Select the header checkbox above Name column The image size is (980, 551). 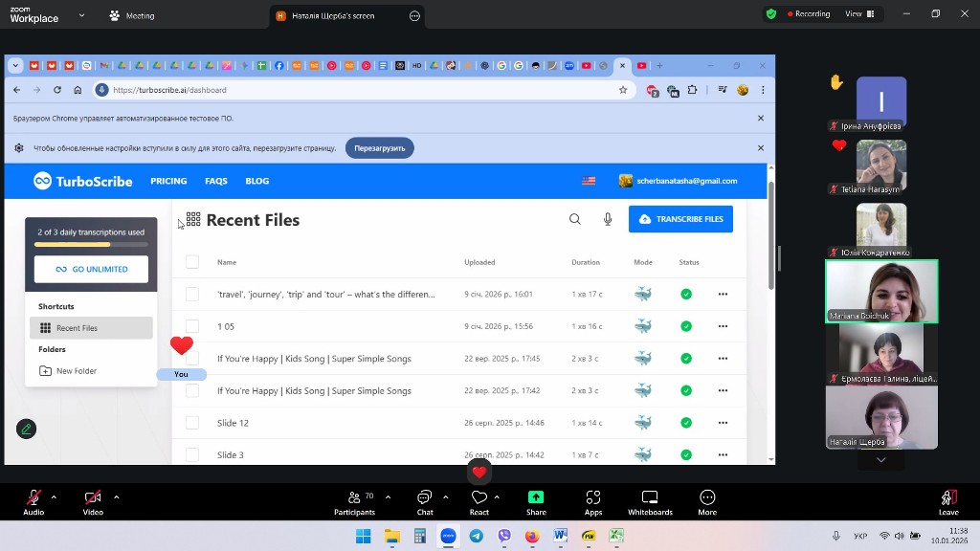click(x=192, y=262)
